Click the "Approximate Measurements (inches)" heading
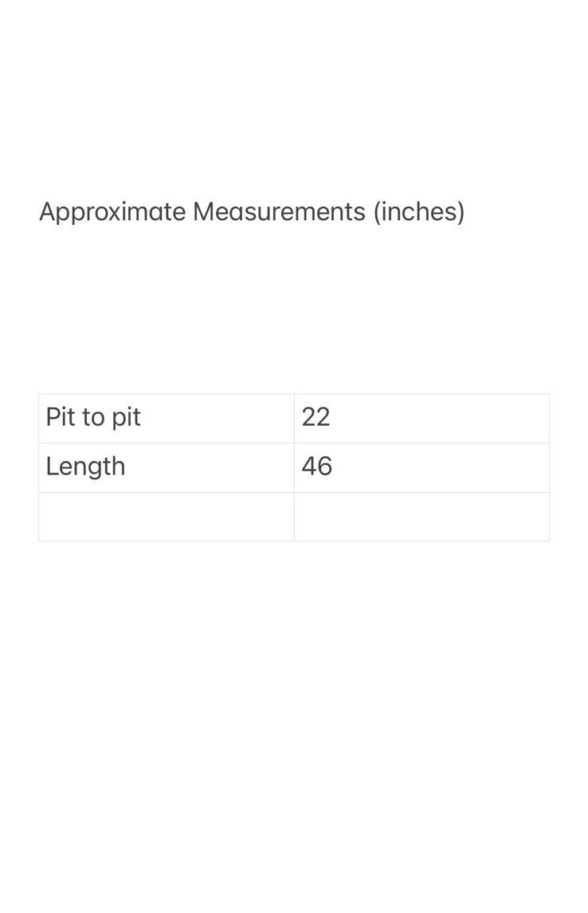This screenshot has width=588, height=913. (x=252, y=212)
